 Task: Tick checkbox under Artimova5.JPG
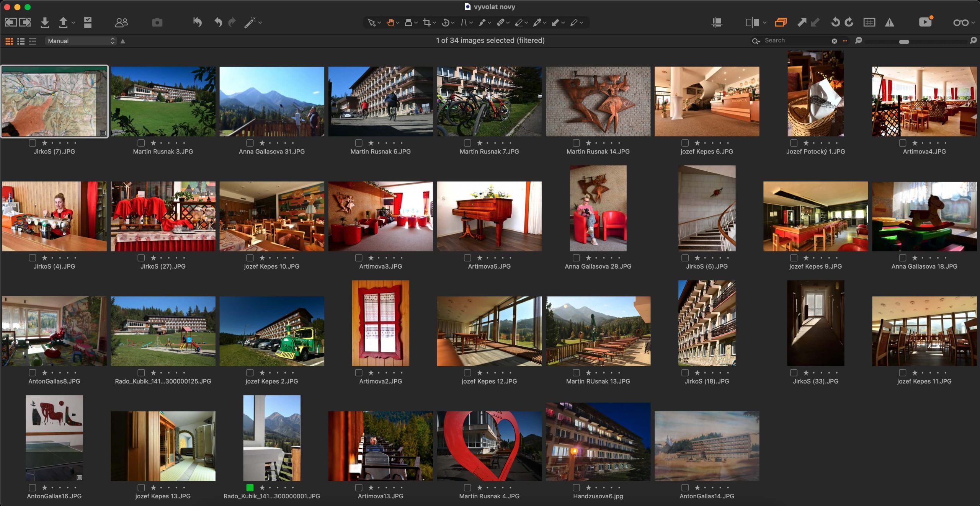pyautogui.click(x=467, y=258)
